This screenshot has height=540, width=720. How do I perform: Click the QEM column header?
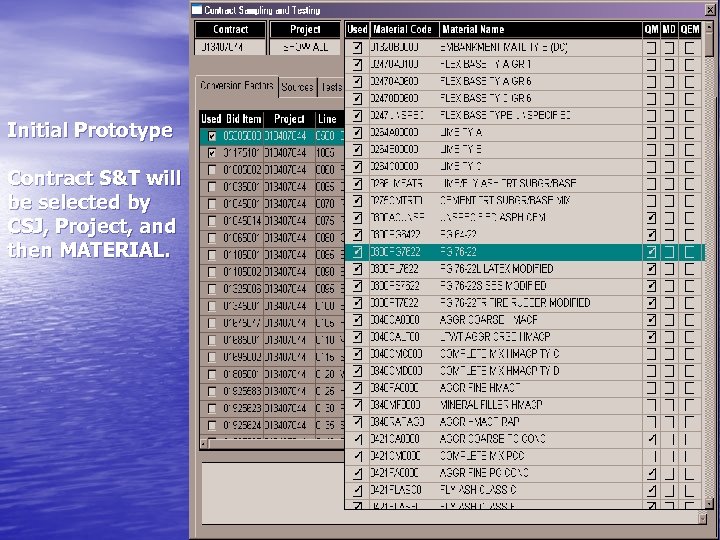tap(690, 30)
